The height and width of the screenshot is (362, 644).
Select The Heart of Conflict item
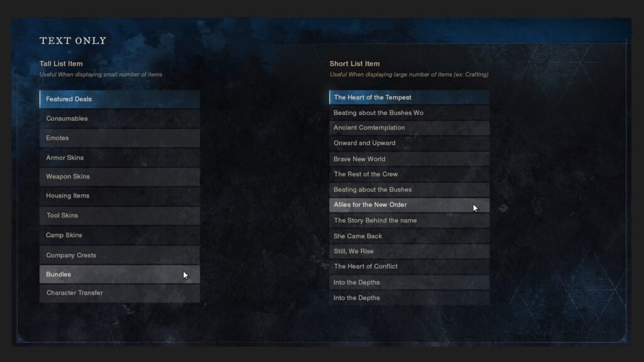pyautogui.click(x=409, y=266)
